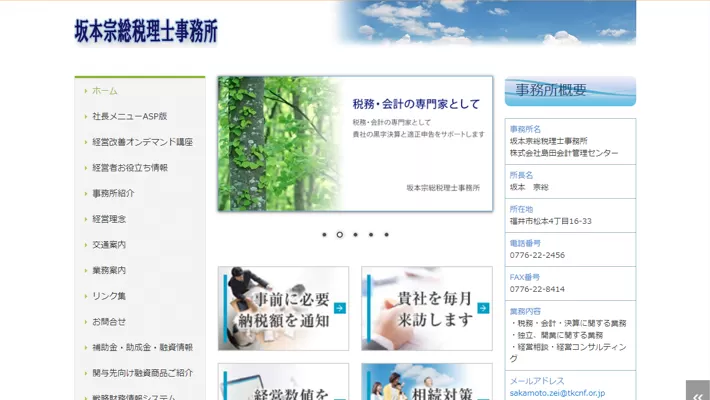Select the first carousel dot indicator

(324, 235)
